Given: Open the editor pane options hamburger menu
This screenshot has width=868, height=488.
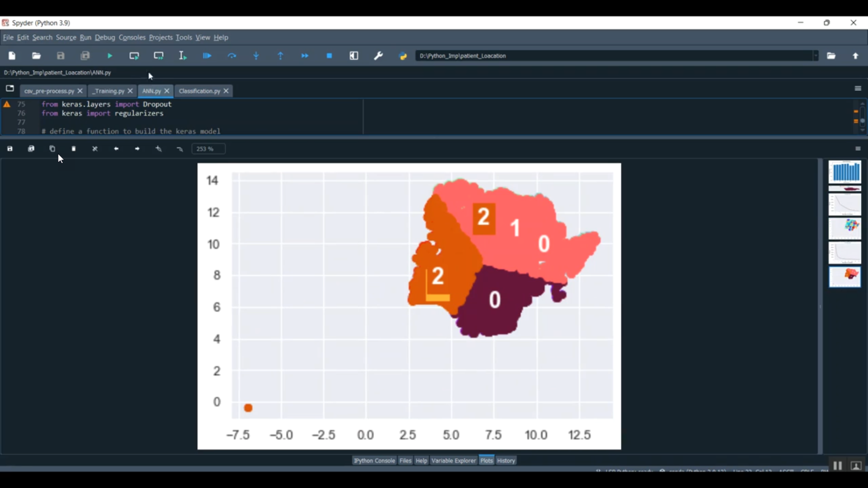Looking at the screenshot, I should (x=858, y=88).
